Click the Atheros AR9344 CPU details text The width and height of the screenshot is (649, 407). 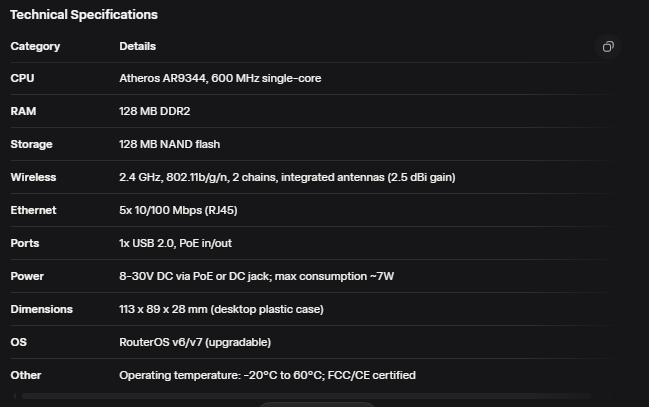point(220,78)
